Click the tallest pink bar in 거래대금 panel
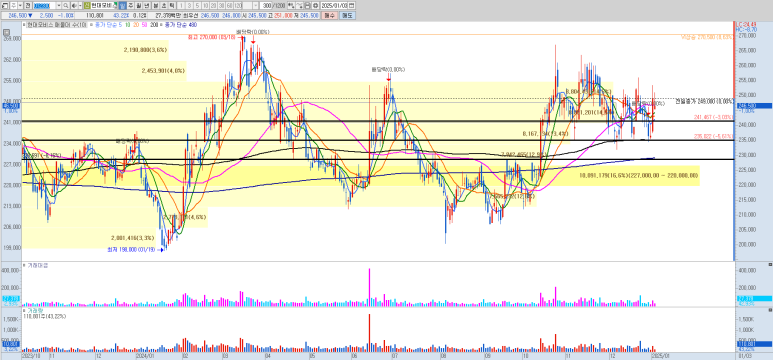 click(x=369, y=288)
